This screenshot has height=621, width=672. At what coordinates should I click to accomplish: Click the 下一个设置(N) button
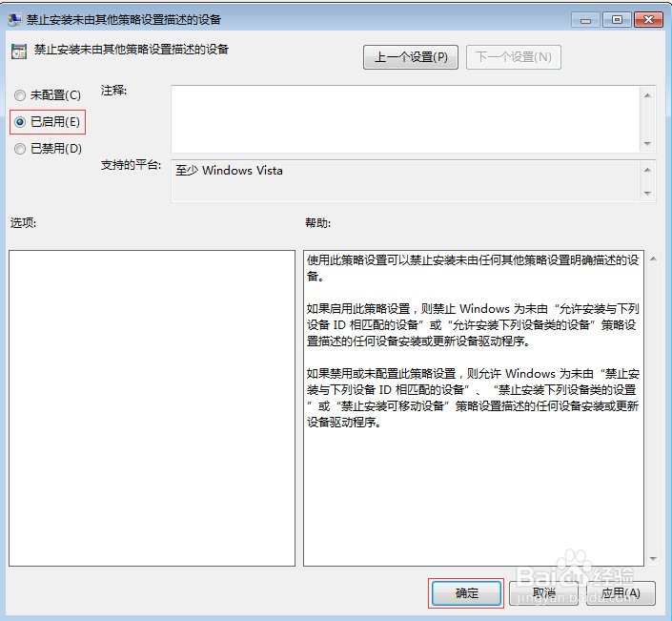pyautogui.click(x=514, y=57)
